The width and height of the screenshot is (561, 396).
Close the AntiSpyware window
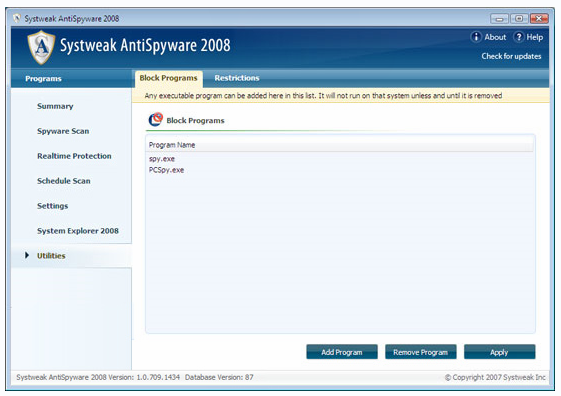click(x=539, y=18)
